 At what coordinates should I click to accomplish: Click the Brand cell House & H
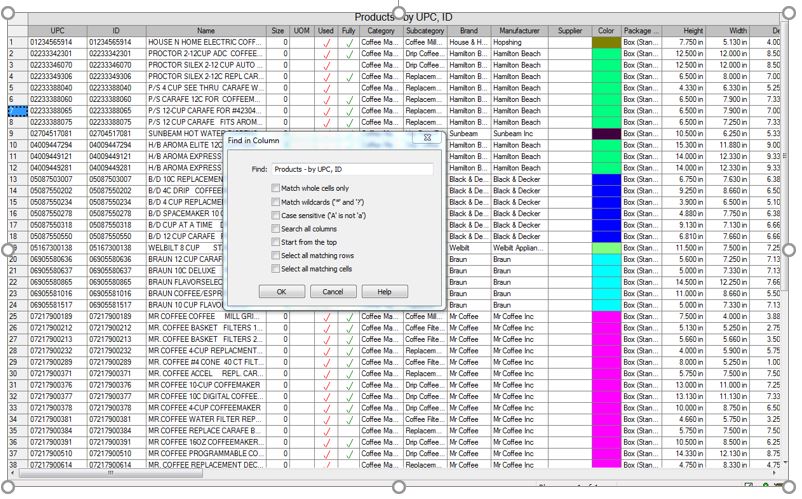pos(469,42)
